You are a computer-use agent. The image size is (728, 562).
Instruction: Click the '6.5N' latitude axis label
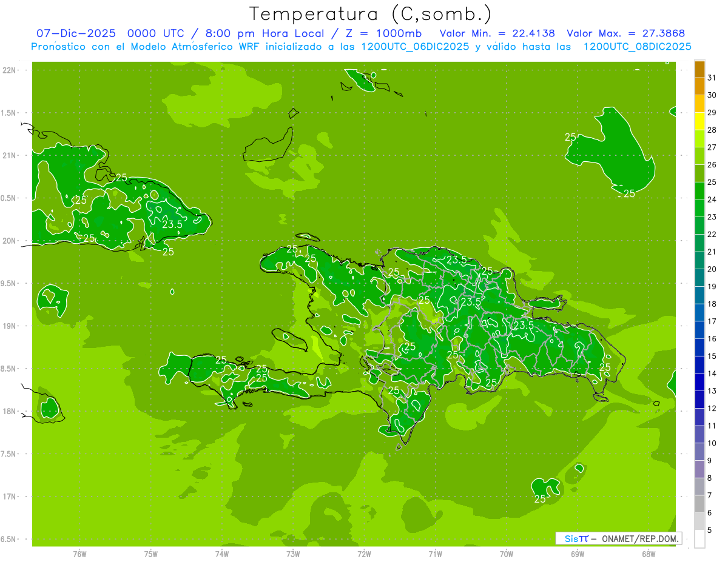8,539
